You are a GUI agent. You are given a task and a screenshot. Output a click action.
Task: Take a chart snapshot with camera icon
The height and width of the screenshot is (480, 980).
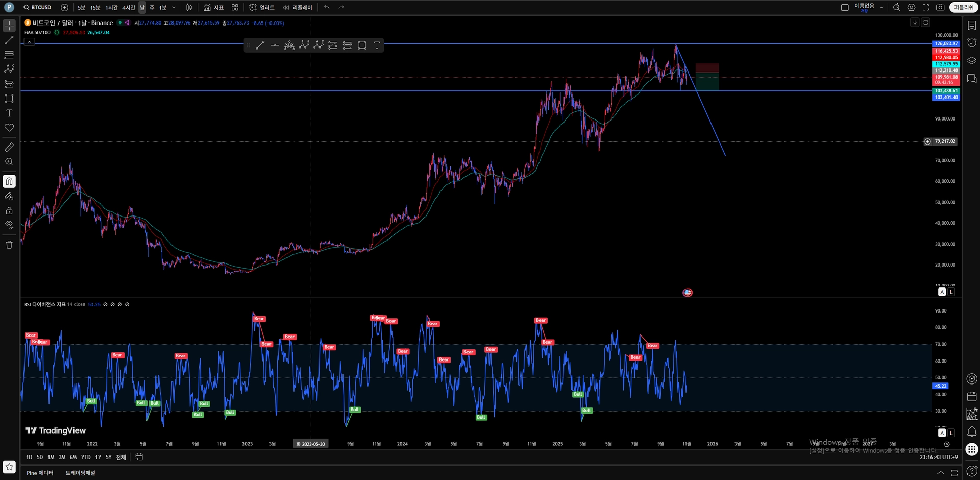pos(940,7)
